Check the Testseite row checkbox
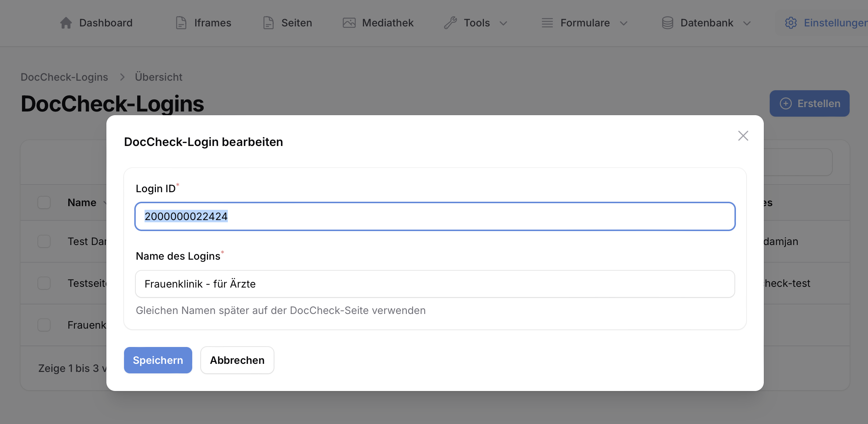The image size is (868, 424). click(x=44, y=283)
